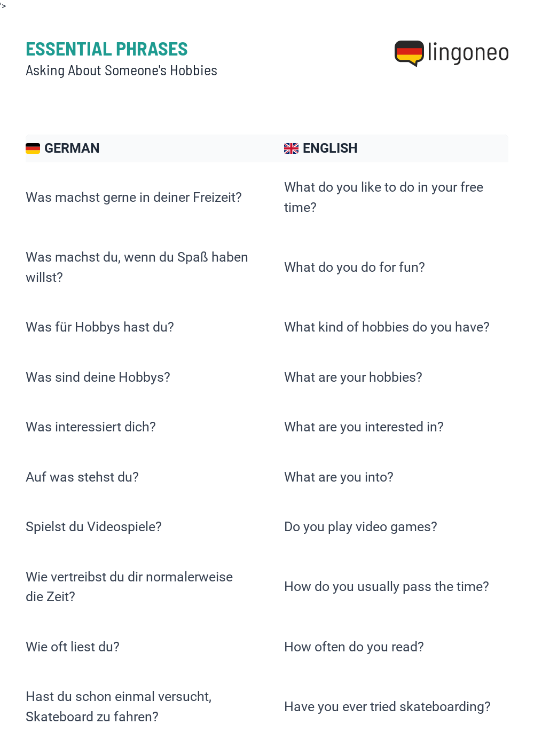Viewport: 534px width, 756px height.
Task: Click the lingoneo speech bubble logo icon
Action: pyautogui.click(x=409, y=53)
